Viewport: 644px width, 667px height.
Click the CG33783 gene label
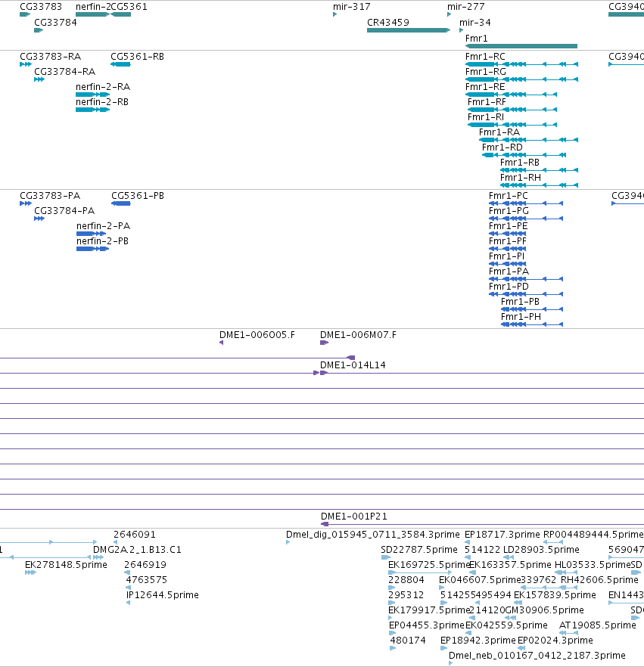pyautogui.click(x=41, y=7)
